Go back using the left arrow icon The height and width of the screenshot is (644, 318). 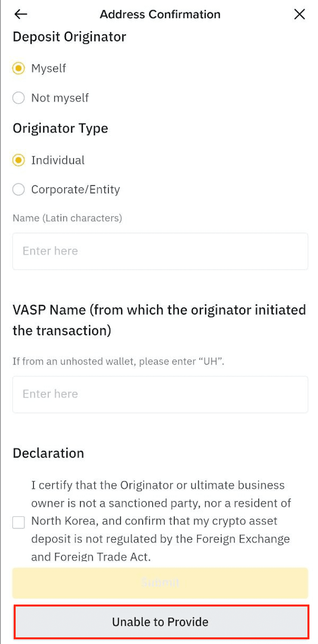[x=21, y=14]
